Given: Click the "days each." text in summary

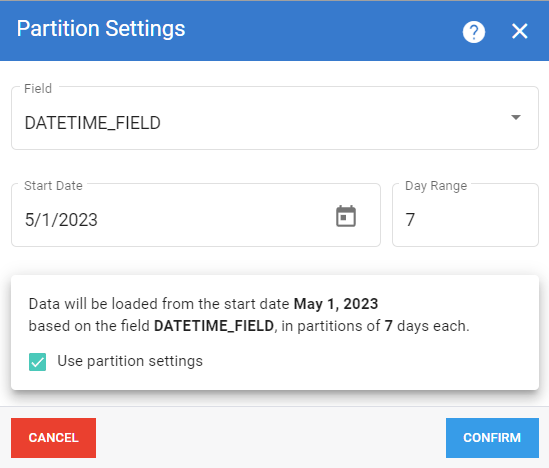Looking at the screenshot, I should point(433,326).
